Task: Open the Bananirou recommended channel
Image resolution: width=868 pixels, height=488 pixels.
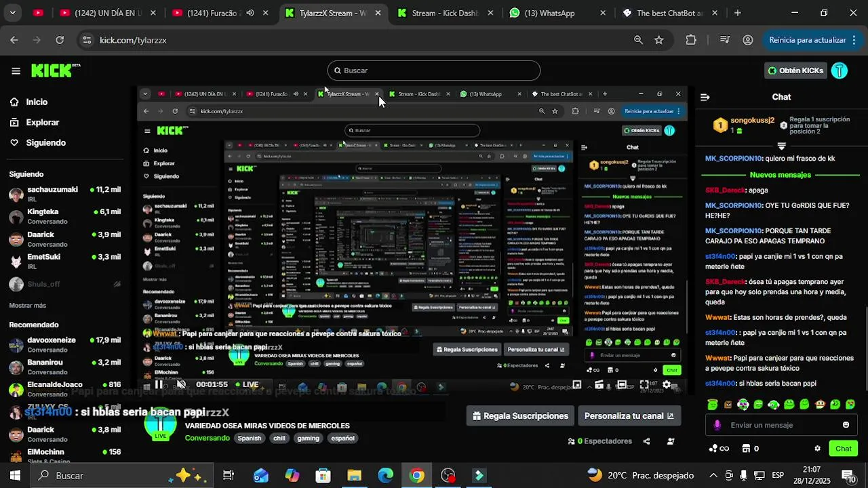Action: tap(64, 367)
